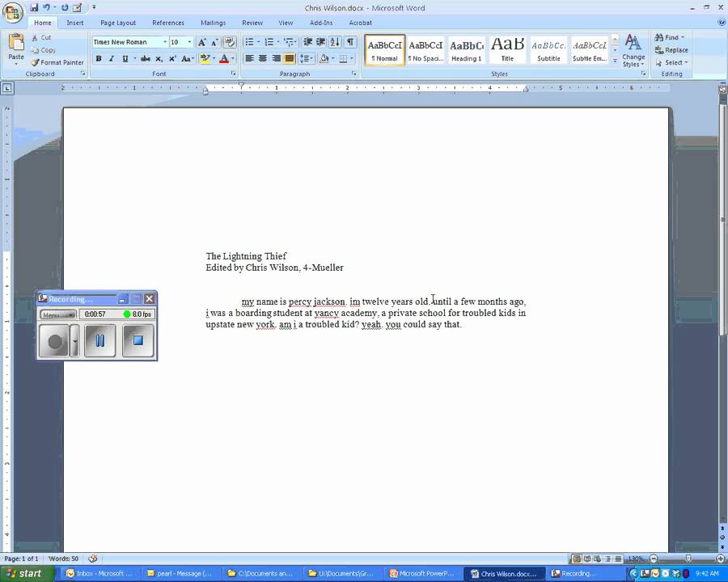Undo the last action
728x582 pixels.
(46, 7)
